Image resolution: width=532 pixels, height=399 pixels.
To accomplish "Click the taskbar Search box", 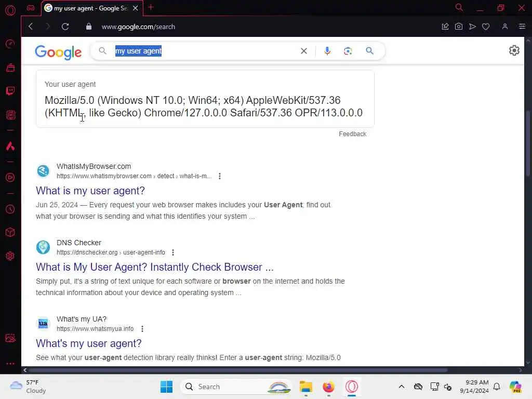I will [236, 387].
